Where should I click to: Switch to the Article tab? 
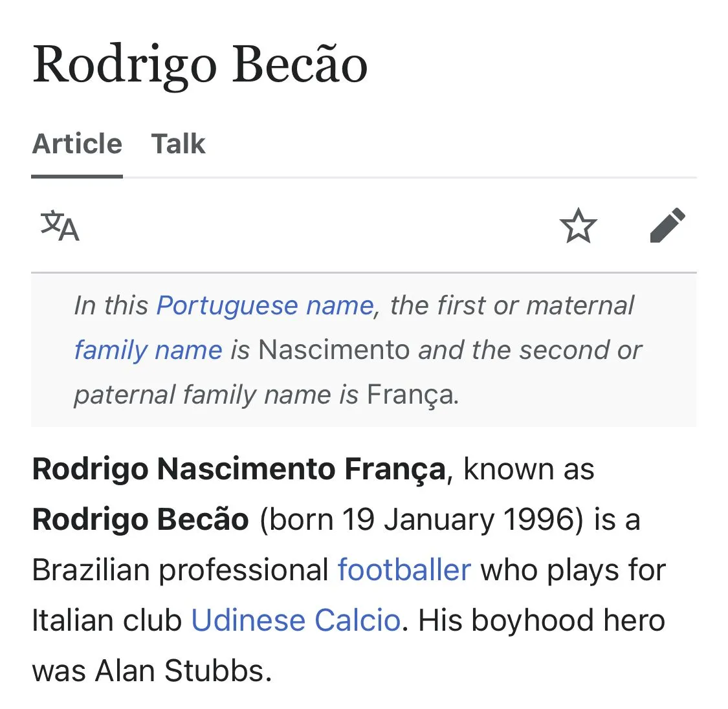77,144
